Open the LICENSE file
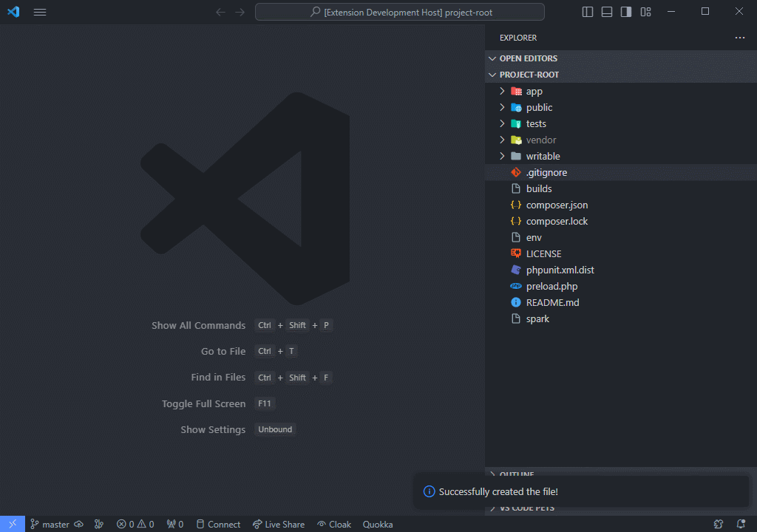Screen dimensions: 757x532 (x=621, y=253)
